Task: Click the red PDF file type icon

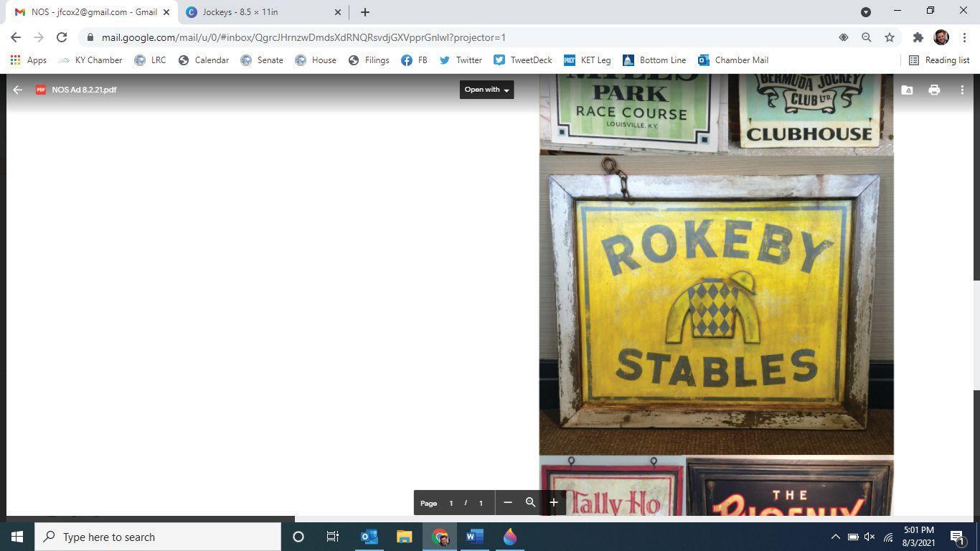Action: (x=41, y=90)
